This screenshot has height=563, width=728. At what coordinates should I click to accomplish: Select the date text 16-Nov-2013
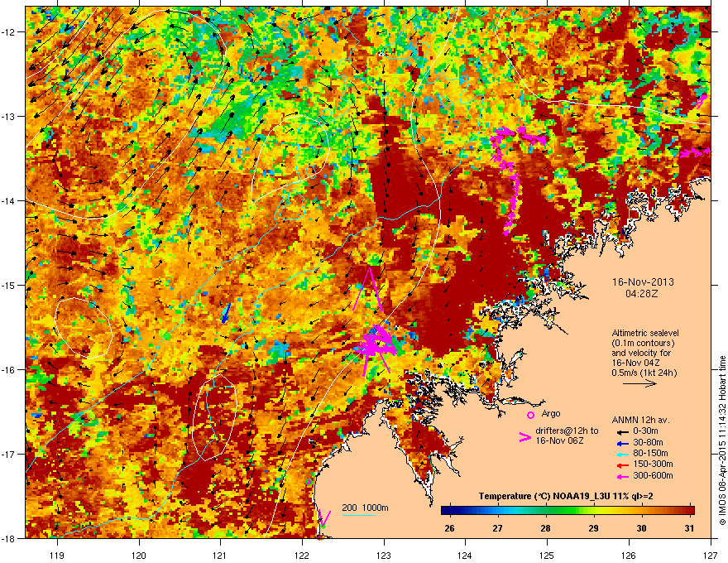[x=643, y=282]
